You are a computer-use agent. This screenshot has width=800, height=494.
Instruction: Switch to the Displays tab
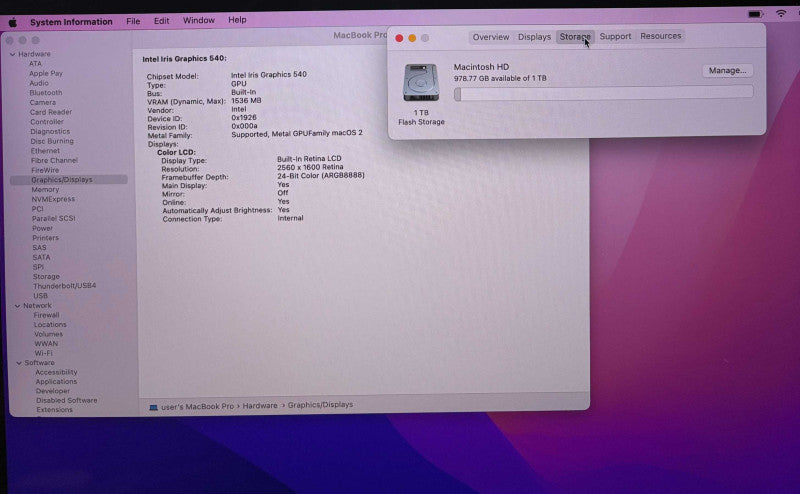click(x=534, y=37)
